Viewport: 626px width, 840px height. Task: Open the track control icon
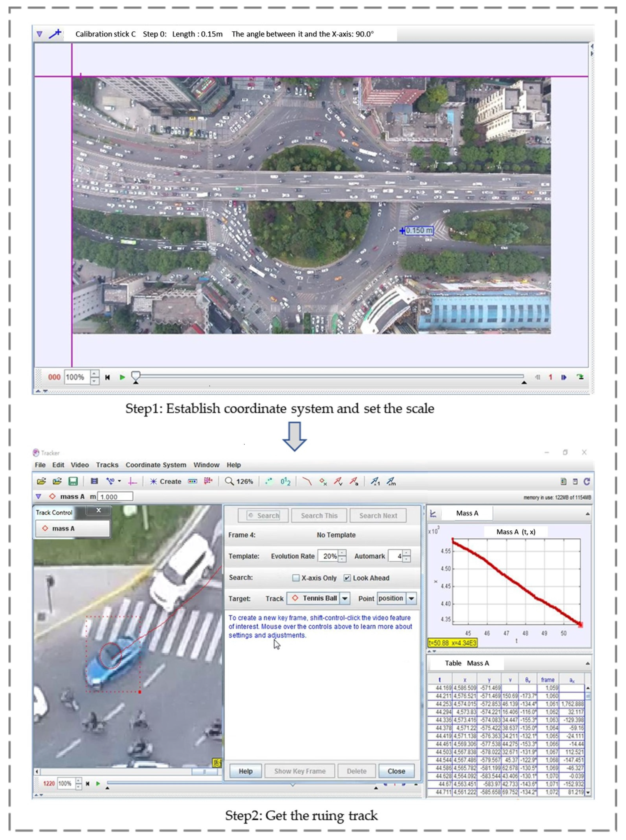click(x=193, y=481)
